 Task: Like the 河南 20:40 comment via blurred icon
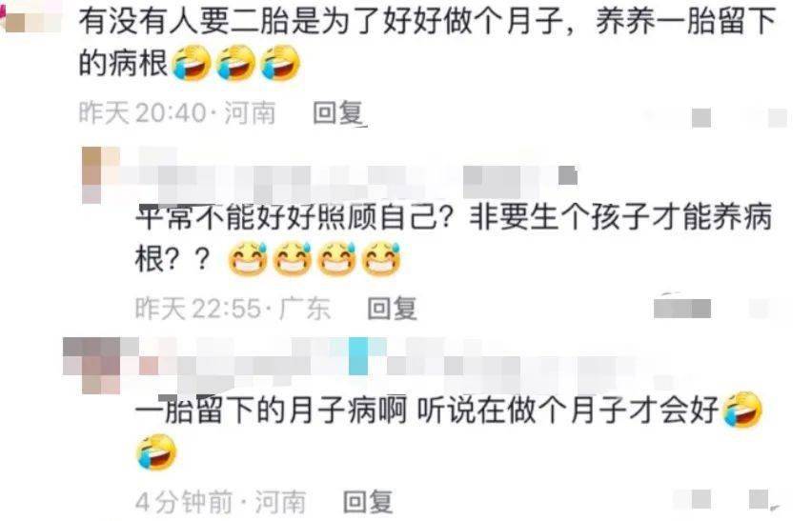[701, 117]
